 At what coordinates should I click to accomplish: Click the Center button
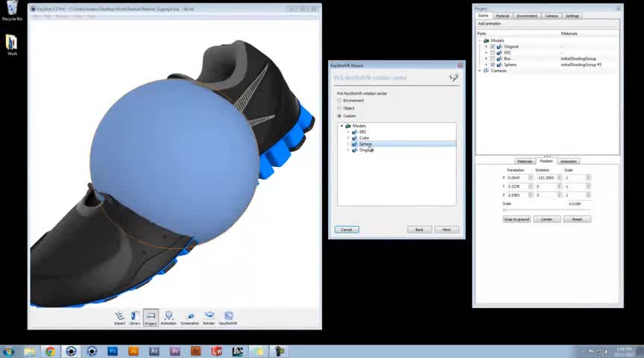click(x=546, y=219)
